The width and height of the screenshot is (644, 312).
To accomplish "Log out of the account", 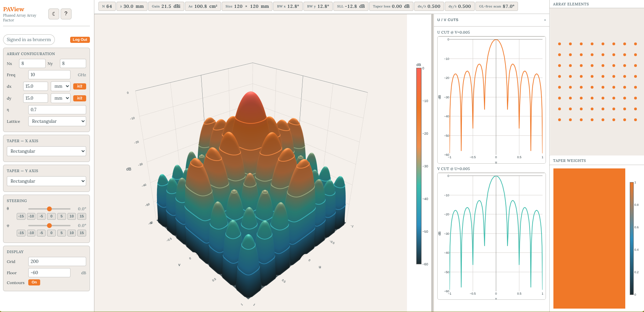I will [x=80, y=40].
